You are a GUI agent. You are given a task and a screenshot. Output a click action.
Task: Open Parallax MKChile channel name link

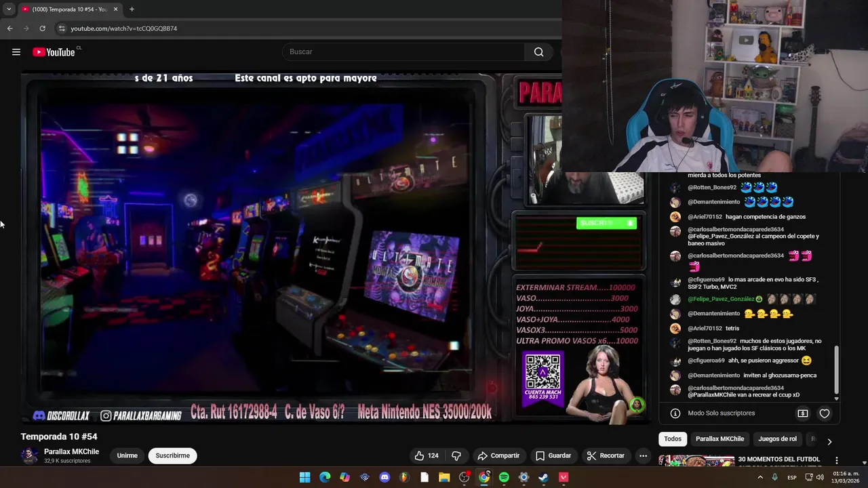click(71, 451)
